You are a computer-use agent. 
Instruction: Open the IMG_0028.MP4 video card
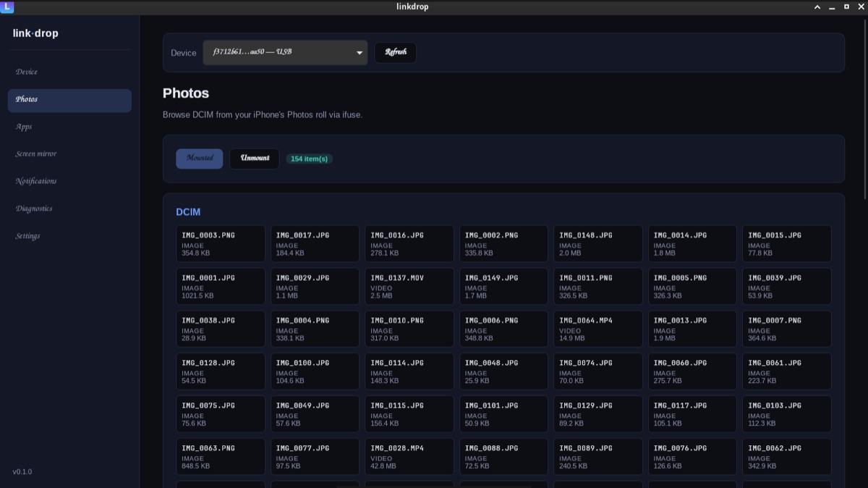pyautogui.click(x=409, y=457)
